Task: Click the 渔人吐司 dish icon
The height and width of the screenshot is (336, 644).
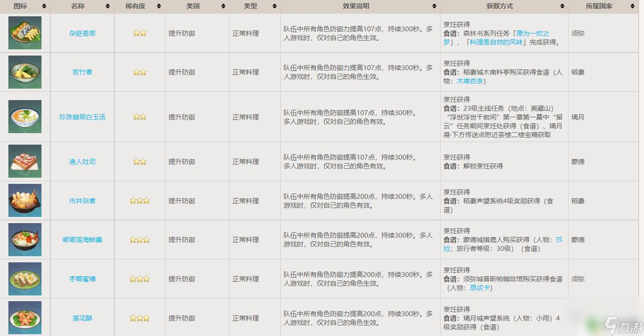Action: tap(25, 161)
